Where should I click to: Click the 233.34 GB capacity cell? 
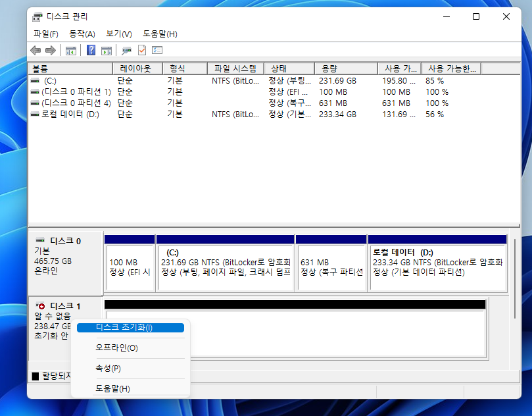click(337, 115)
